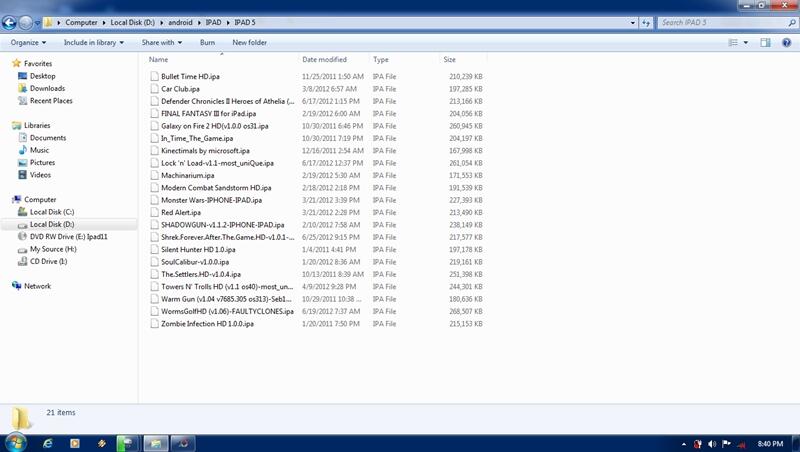Open Action Center flag tray icon
The height and width of the screenshot is (452, 800).
point(727,444)
